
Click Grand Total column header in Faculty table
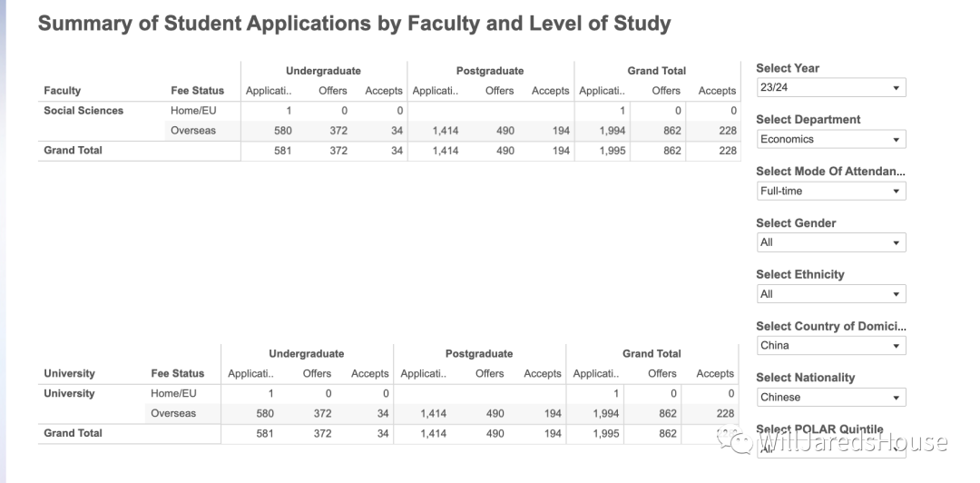[x=657, y=71]
